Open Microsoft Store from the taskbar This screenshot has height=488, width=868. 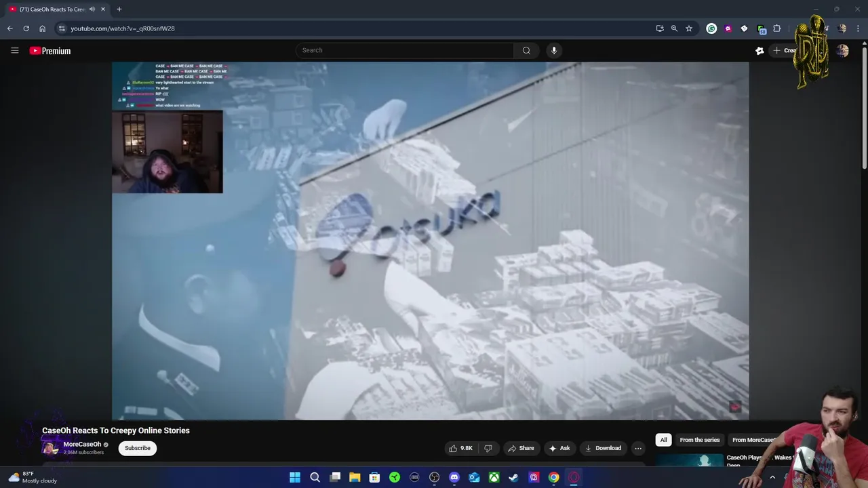[x=374, y=477]
